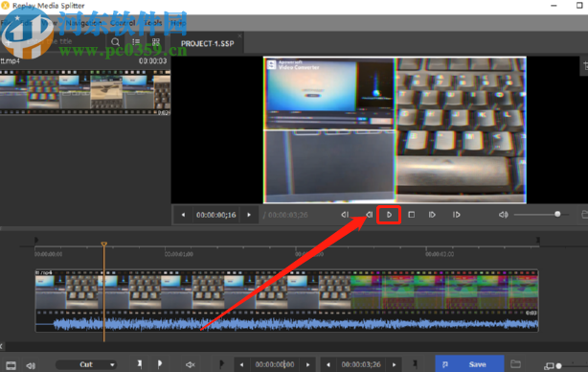Decrease current time 00:00:00;16 with left arrow

pyautogui.click(x=183, y=215)
